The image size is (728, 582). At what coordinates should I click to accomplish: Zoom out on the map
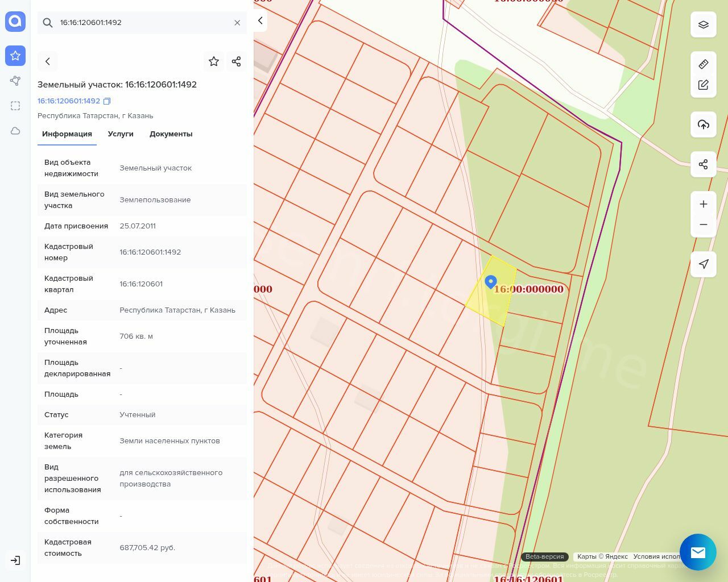(x=703, y=225)
